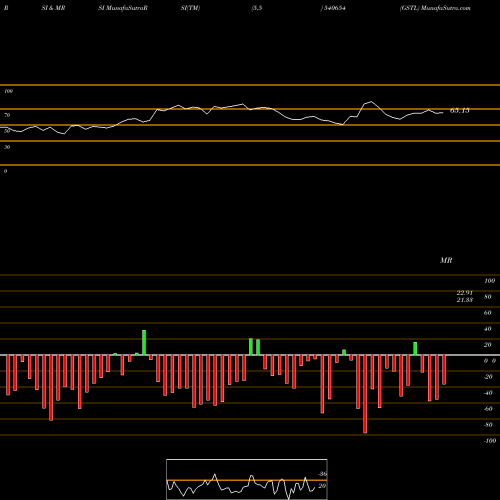Click the 'SI MunafaSutraR' header text

tap(123, 8)
